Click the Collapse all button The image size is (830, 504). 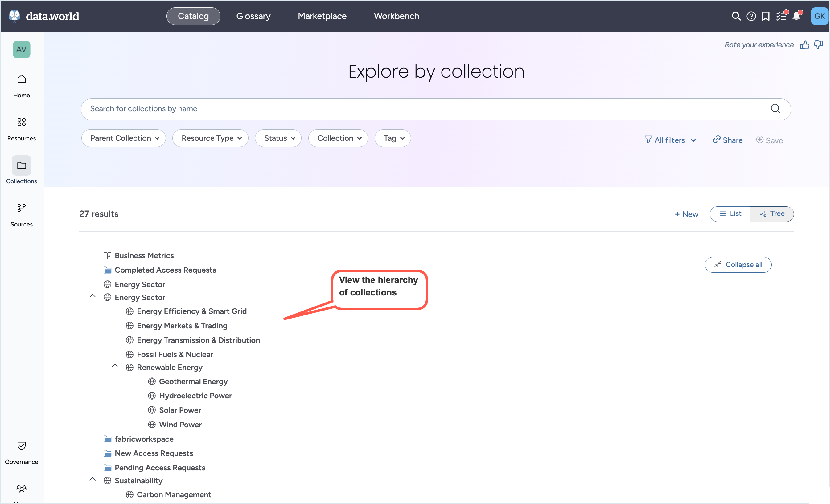[738, 265]
